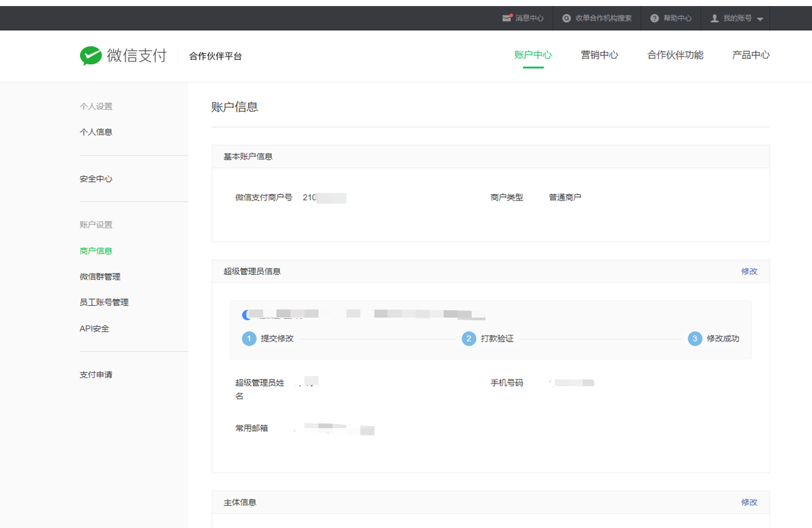
Task: Switch to 账户中心 tab
Action: coord(533,55)
